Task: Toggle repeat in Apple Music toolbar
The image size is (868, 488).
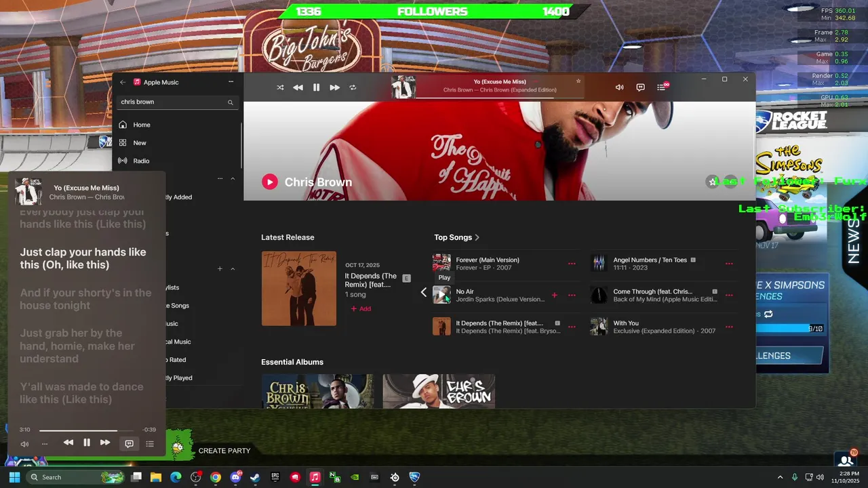Action: (x=353, y=87)
